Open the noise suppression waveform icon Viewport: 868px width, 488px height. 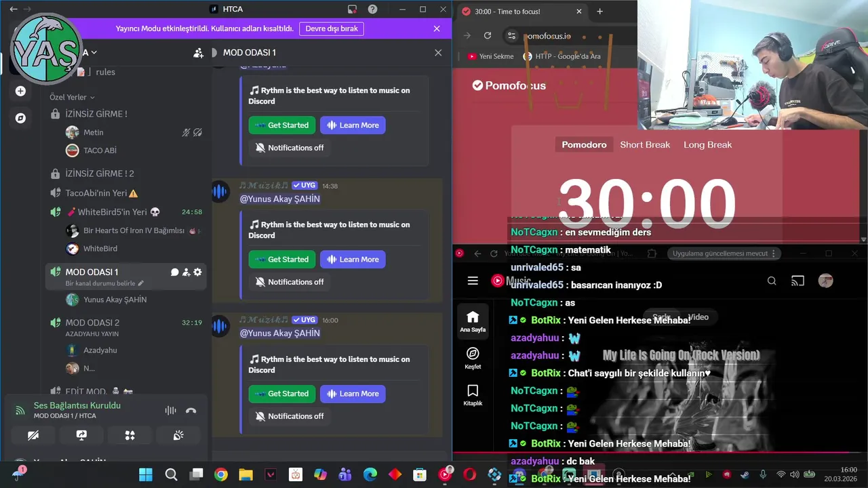[170, 411]
